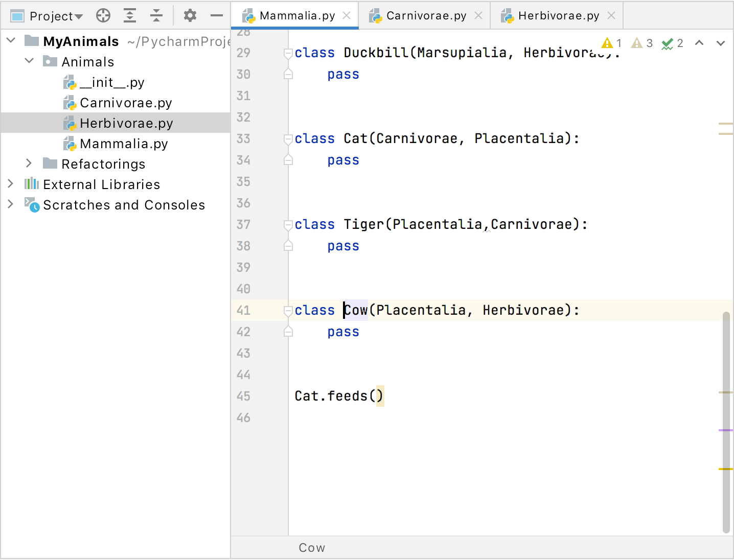This screenshot has height=560, width=734.
Task: Jump to next highlighted error arrow
Action: point(721,43)
